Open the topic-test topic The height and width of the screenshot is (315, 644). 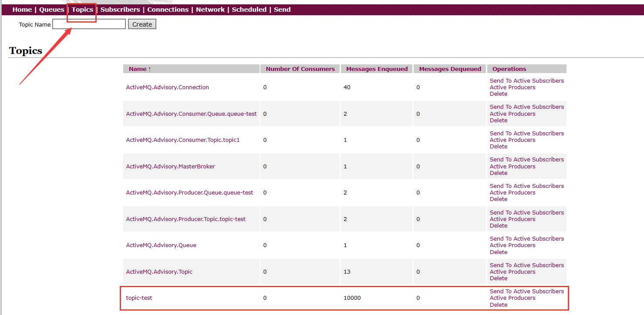(x=139, y=298)
